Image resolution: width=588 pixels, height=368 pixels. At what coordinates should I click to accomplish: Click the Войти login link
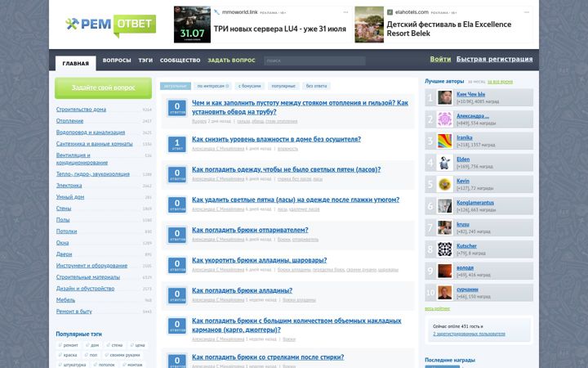[440, 59]
